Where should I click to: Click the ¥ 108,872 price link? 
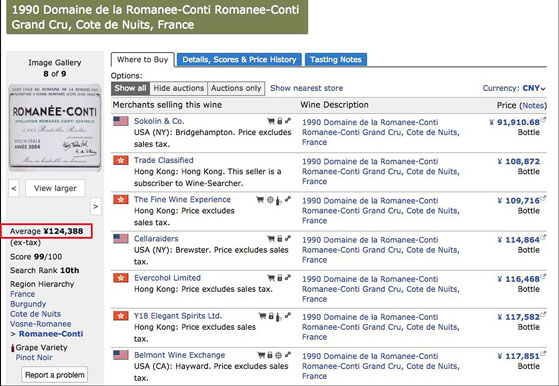click(x=519, y=161)
